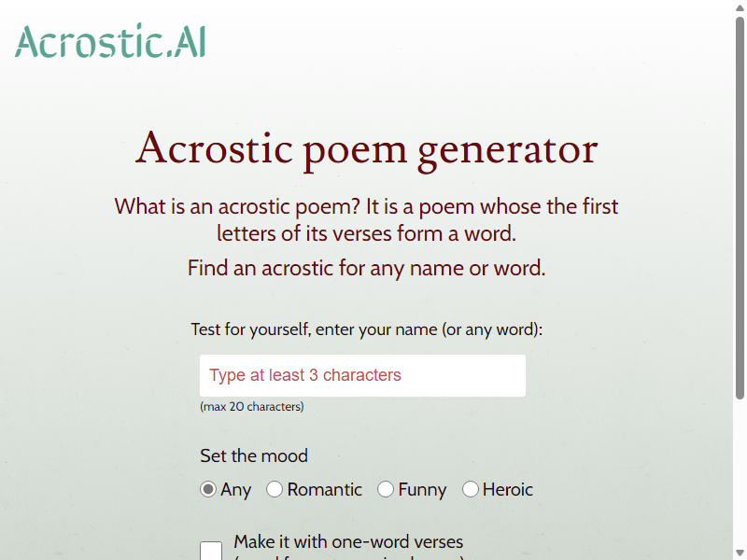Click the "Make it with one-word verses" label

coord(348,542)
